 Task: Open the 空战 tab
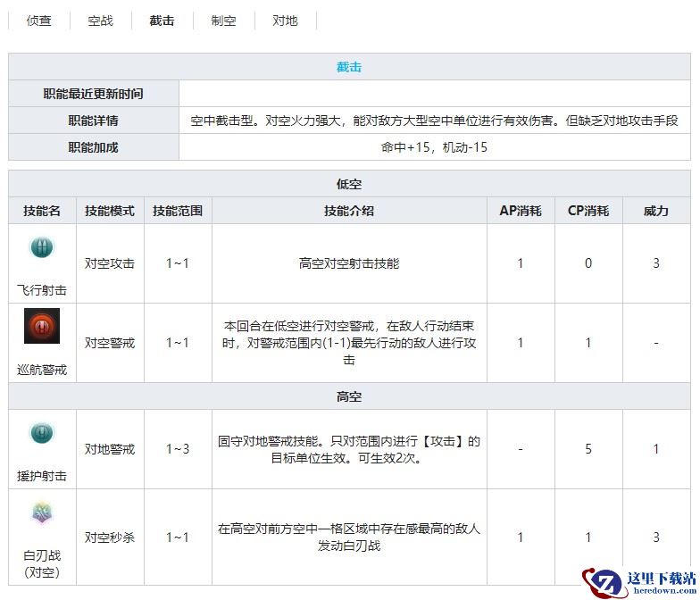point(101,21)
